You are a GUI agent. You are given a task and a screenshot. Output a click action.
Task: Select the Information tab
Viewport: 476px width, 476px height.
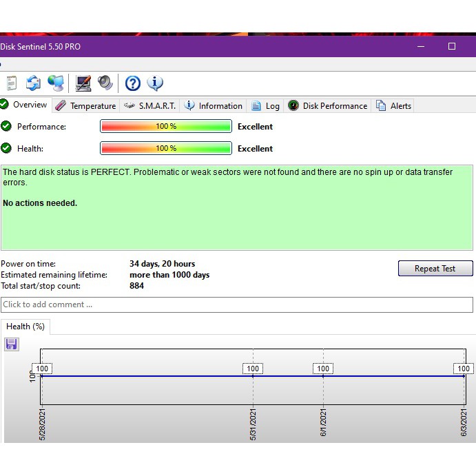pos(214,106)
